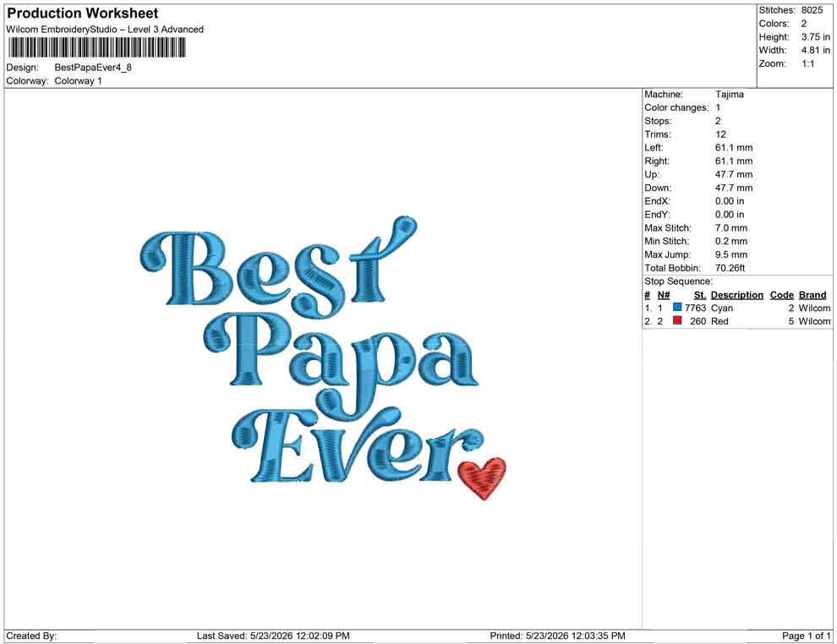Click the max jump value '9.5 mm'
Image resolution: width=837 pixels, height=644 pixels.
pyautogui.click(x=731, y=254)
